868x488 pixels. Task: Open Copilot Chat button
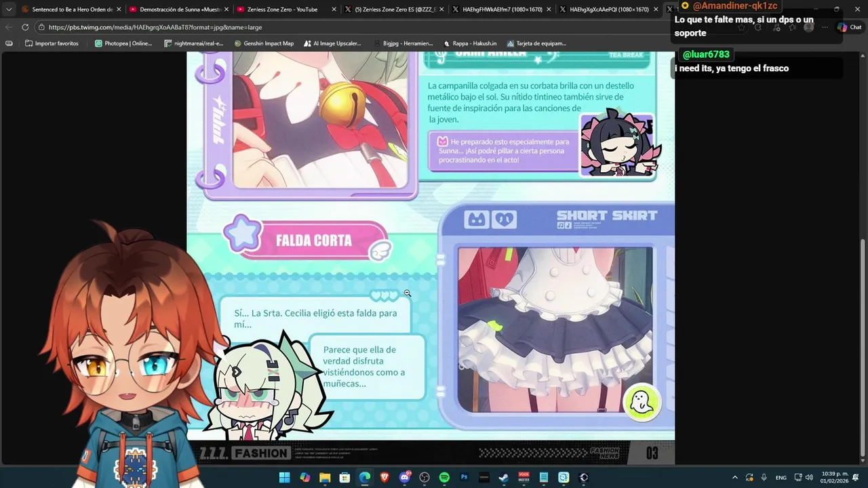pos(849,27)
